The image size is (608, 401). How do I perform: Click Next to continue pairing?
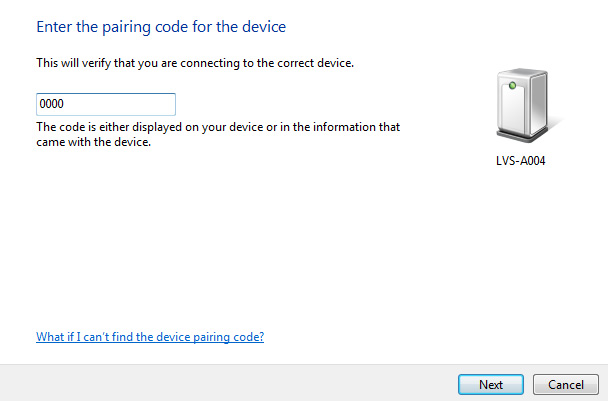491,384
